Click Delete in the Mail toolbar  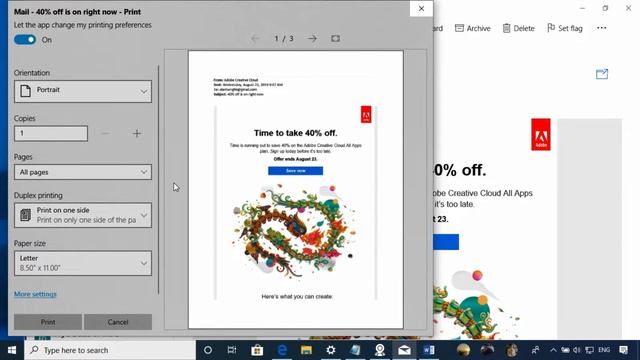tap(519, 28)
